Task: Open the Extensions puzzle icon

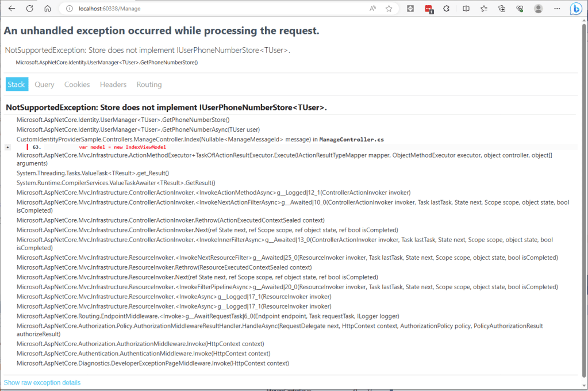Action: coord(447,9)
